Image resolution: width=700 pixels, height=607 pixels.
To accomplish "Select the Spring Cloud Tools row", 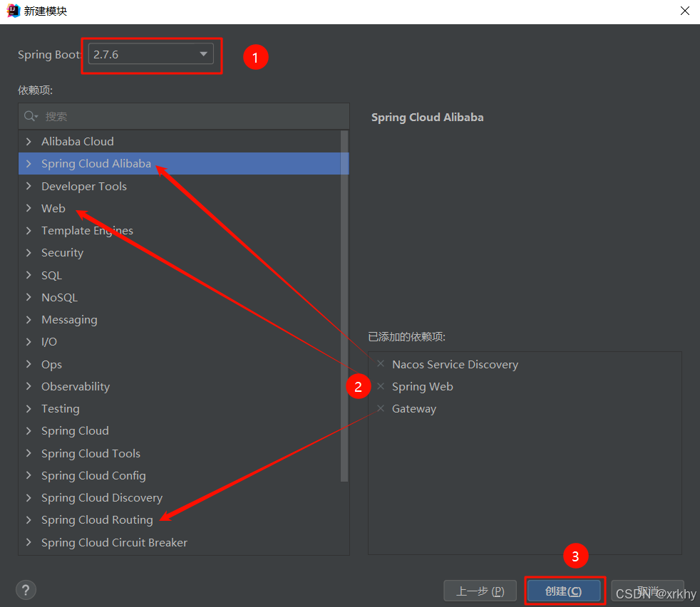I will [180, 453].
